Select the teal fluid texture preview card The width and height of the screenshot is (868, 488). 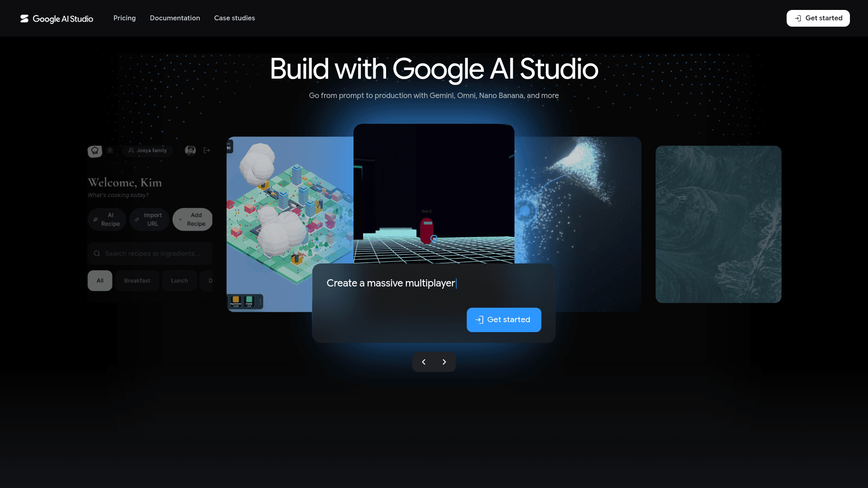718,224
